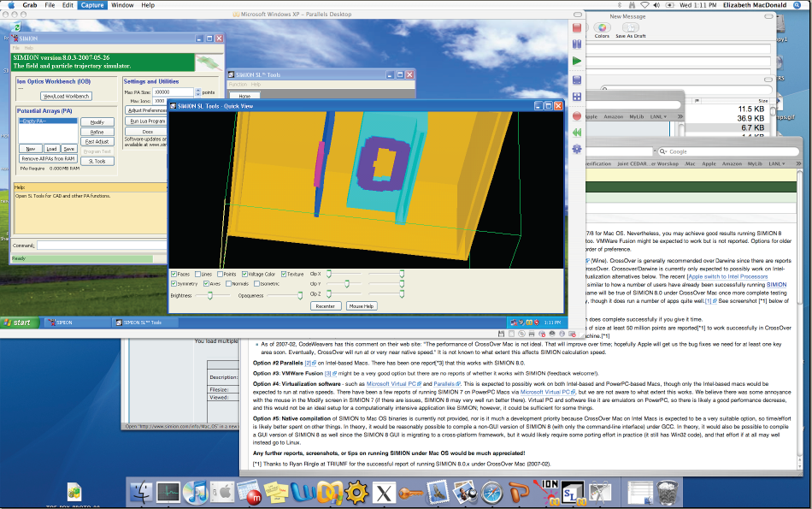Open the Window menu in menu bar
This screenshot has height=509, width=812.
point(122,5)
